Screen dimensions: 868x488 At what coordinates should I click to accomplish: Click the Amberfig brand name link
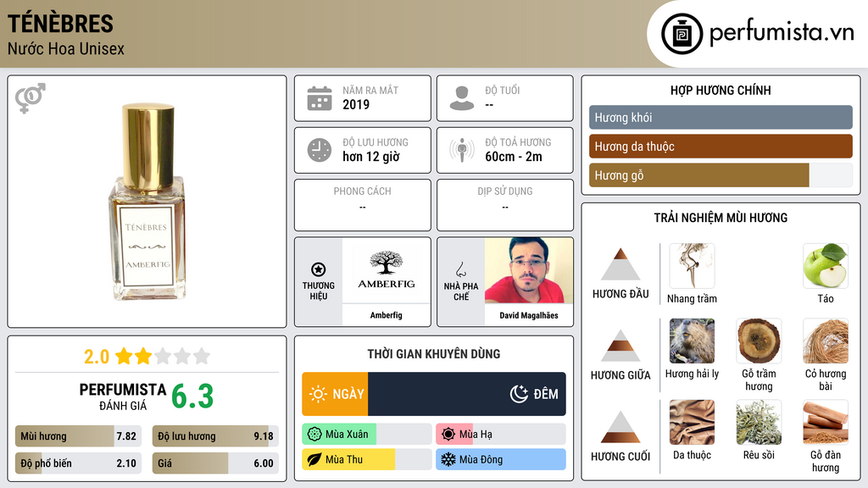[x=387, y=315]
